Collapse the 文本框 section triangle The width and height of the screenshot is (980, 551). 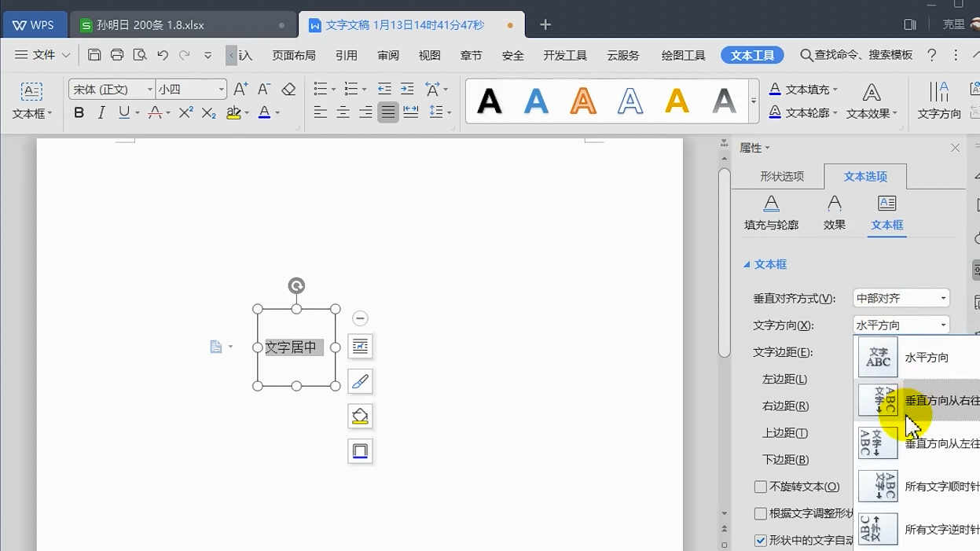(747, 265)
